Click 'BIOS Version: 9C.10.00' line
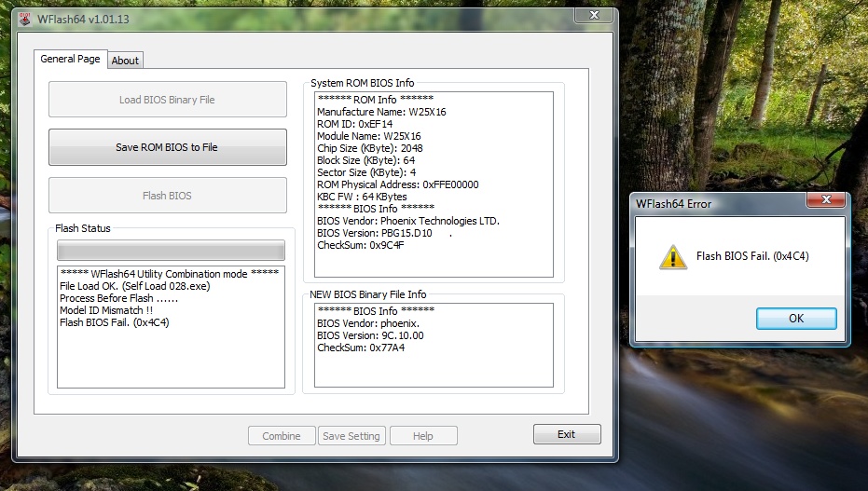 click(x=370, y=335)
